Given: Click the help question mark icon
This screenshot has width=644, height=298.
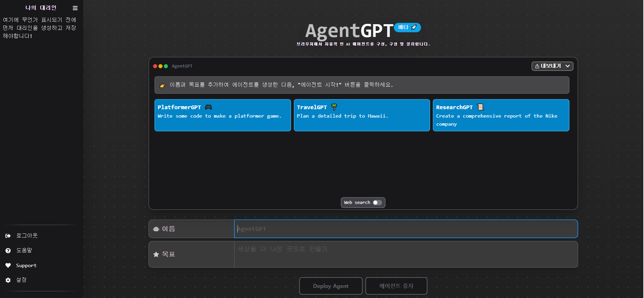Looking at the screenshot, I should [x=8, y=251].
